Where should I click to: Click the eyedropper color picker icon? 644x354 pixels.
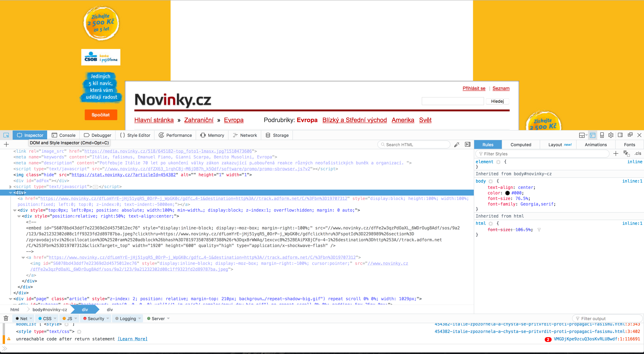[x=457, y=144]
